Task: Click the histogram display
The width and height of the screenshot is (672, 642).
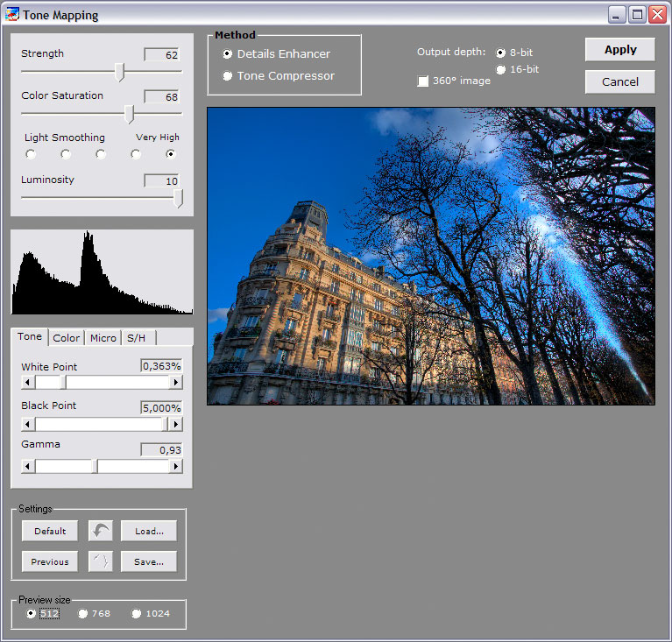Action: [x=102, y=272]
